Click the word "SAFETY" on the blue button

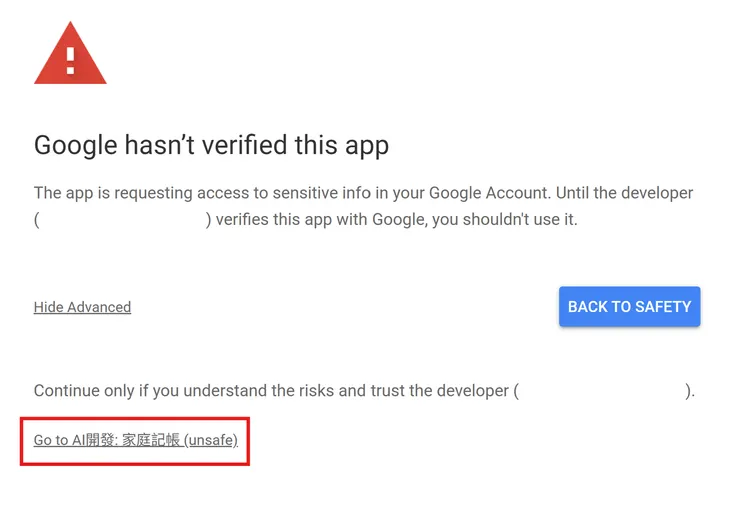pyautogui.click(x=660, y=307)
